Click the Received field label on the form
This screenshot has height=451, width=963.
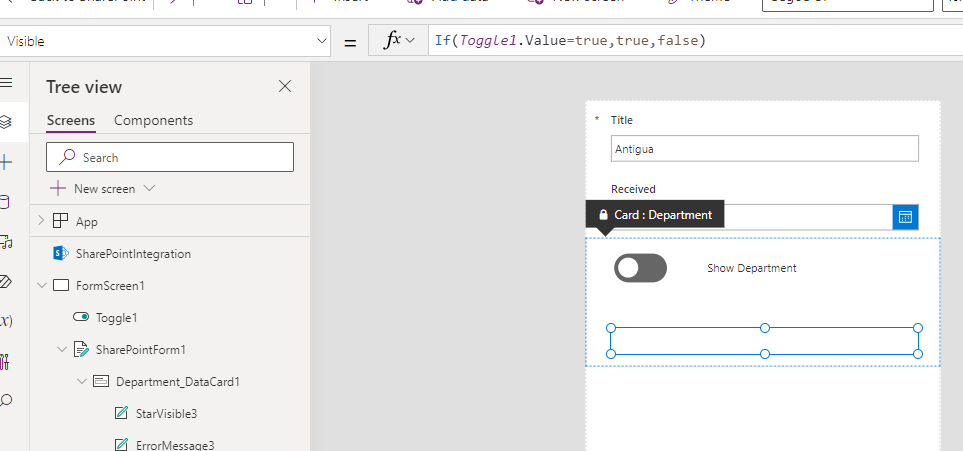pyautogui.click(x=633, y=189)
